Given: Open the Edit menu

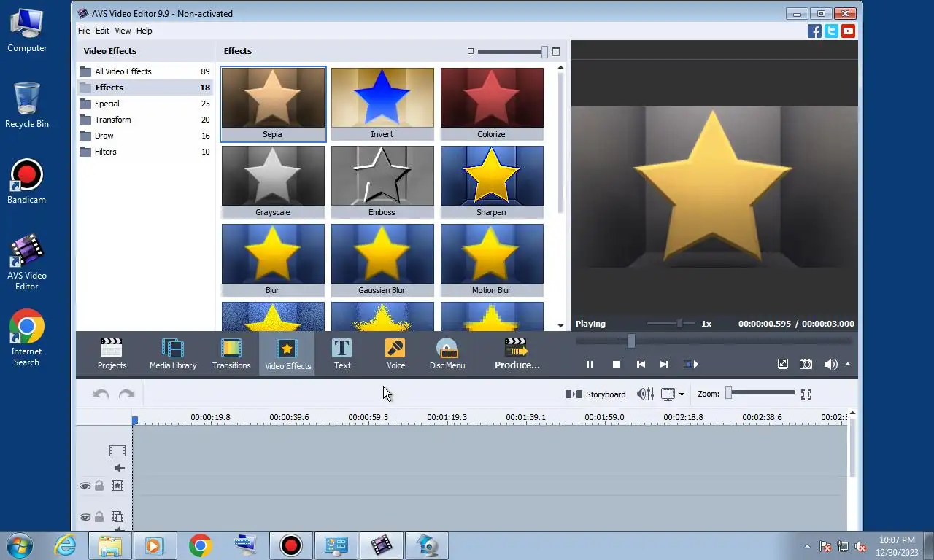Looking at the screenshot, I should (102, 31).
